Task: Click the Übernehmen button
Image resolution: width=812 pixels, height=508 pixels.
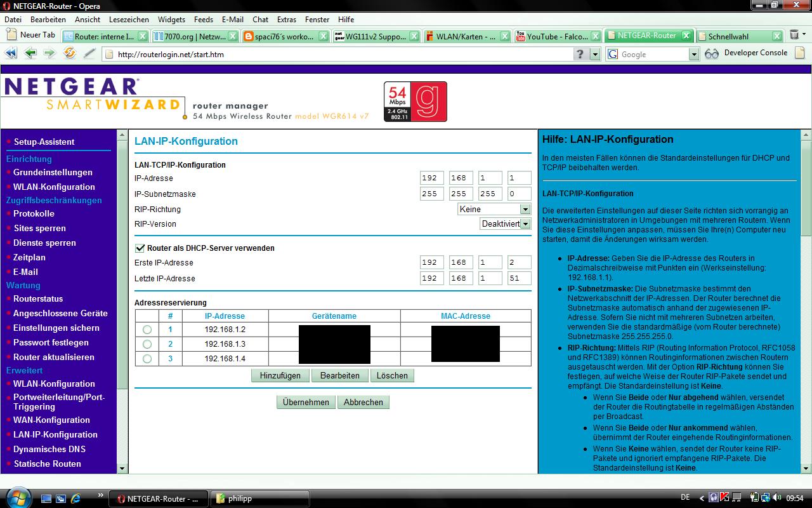Action: coord(306,402)
